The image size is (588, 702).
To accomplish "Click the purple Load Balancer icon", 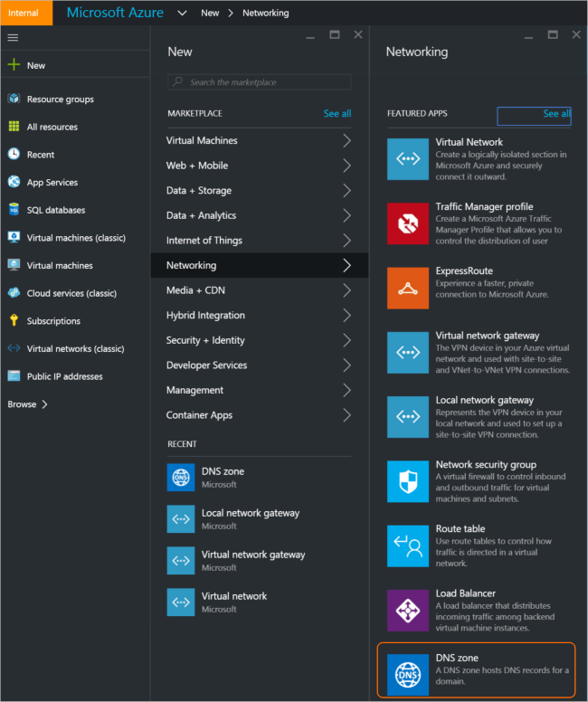I will (408, 611).
